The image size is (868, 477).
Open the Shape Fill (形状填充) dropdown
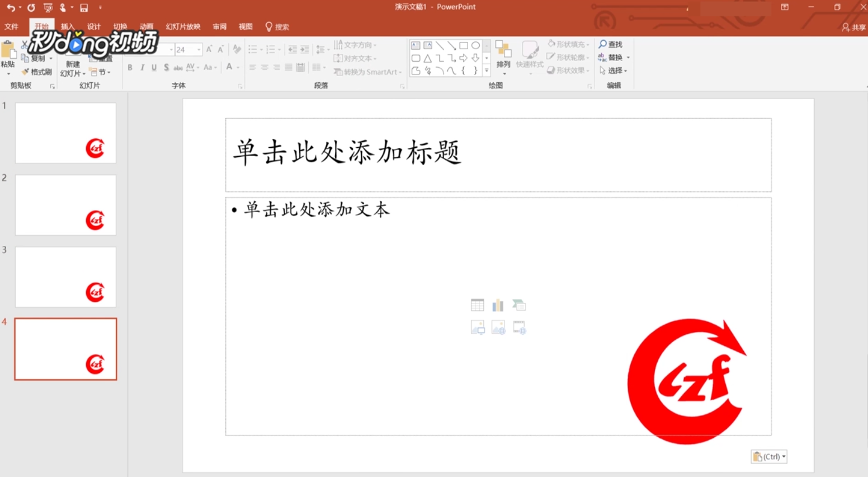(567, 44)
